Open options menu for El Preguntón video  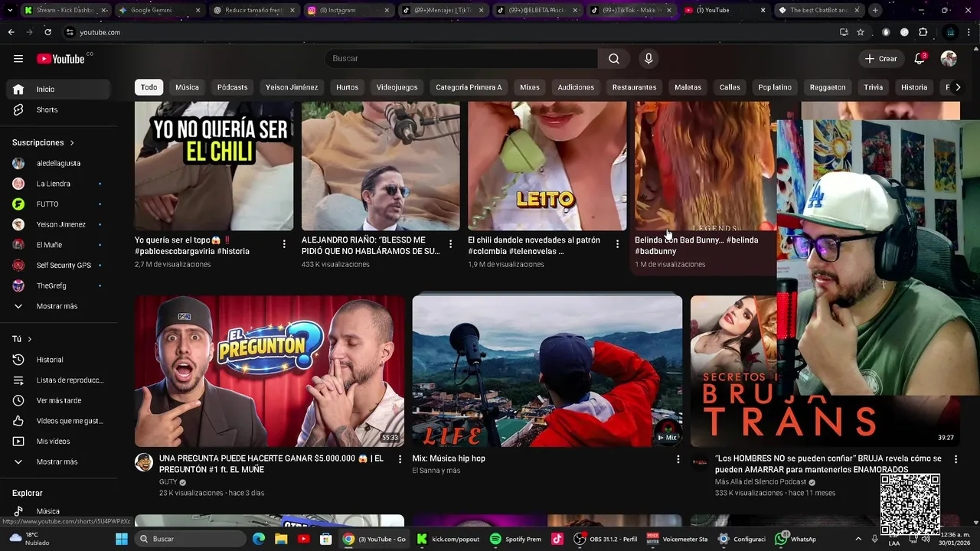click(400, 459)
